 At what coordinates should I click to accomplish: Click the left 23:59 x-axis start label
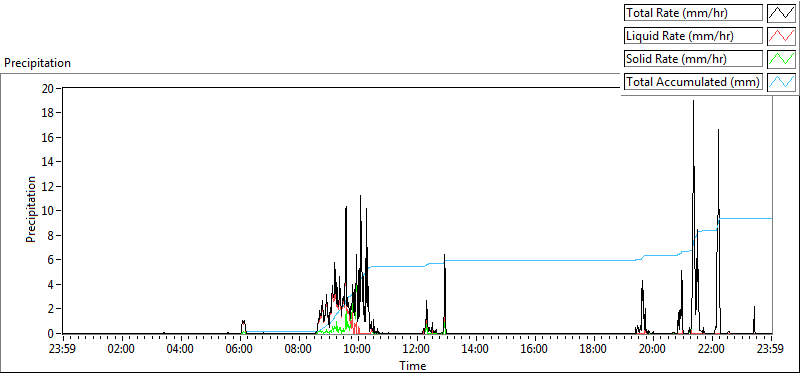click(x=63, y=350)
